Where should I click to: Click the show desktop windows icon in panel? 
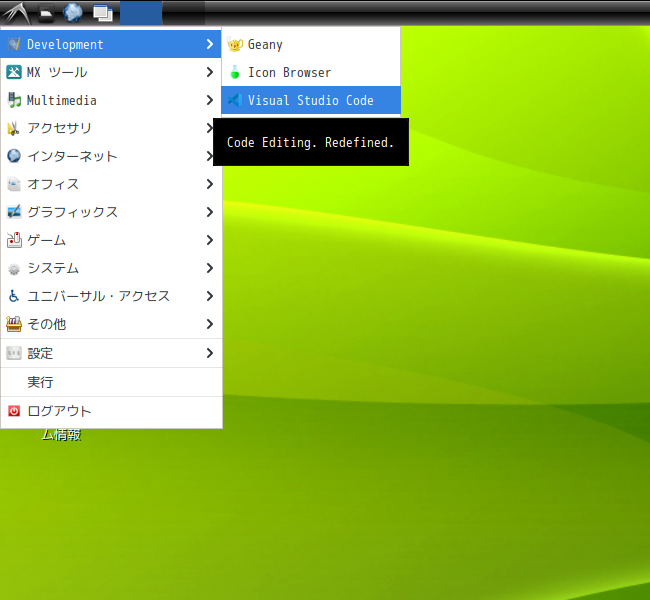click(103, 13)
